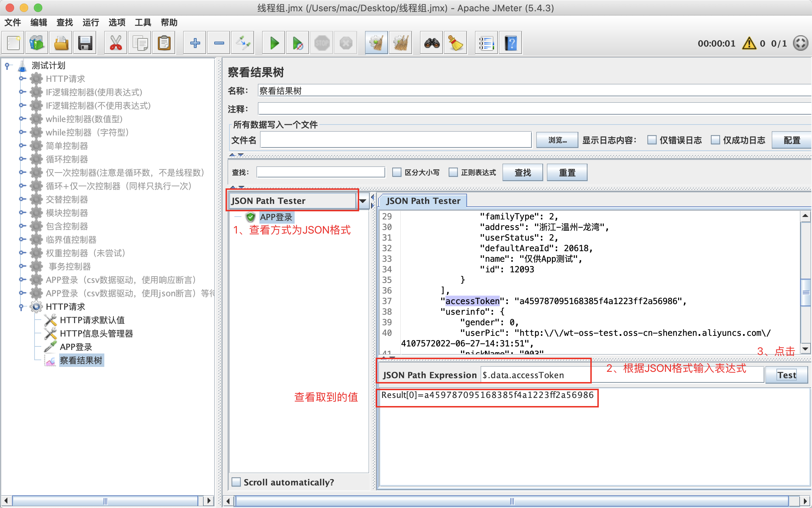Toggle 区分大小写 checkbox
This screenshot has height=508, width=812.
tap(397, 172)
